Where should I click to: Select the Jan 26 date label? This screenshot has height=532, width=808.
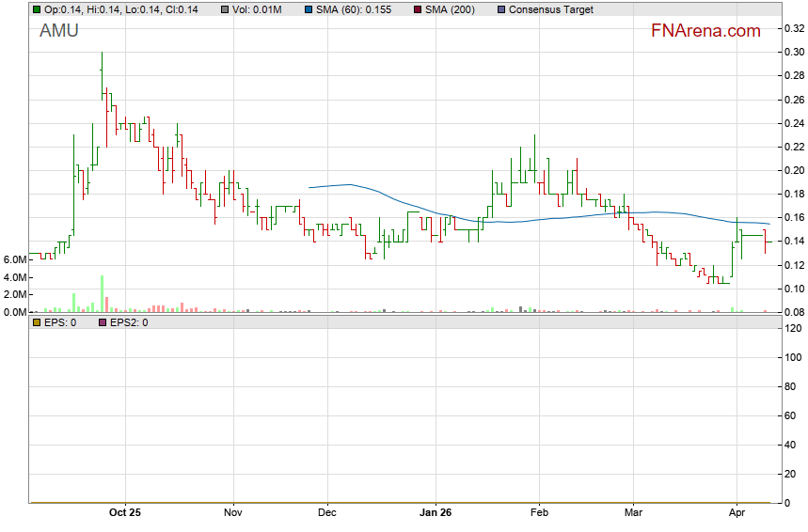coord(436,513)
